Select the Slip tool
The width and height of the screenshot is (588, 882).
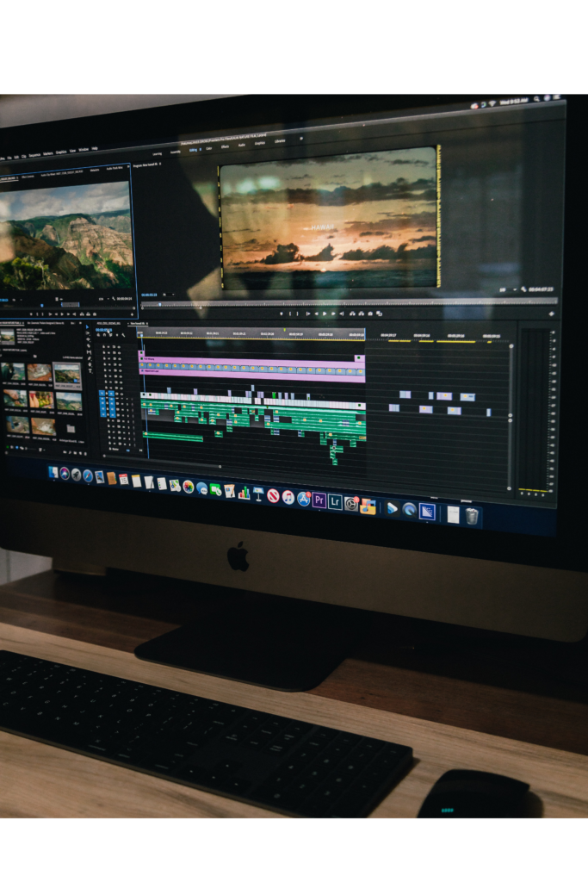[90, 352]
